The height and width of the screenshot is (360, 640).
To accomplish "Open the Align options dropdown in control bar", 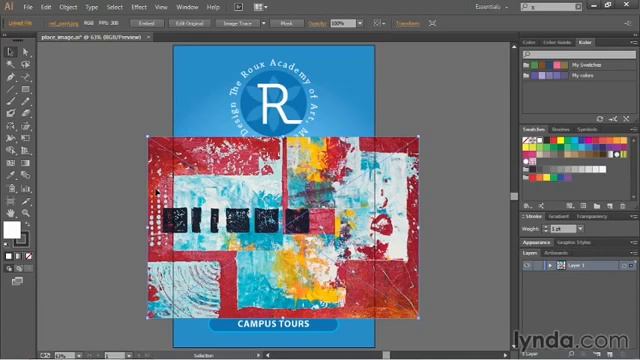I will coord(380,23).
